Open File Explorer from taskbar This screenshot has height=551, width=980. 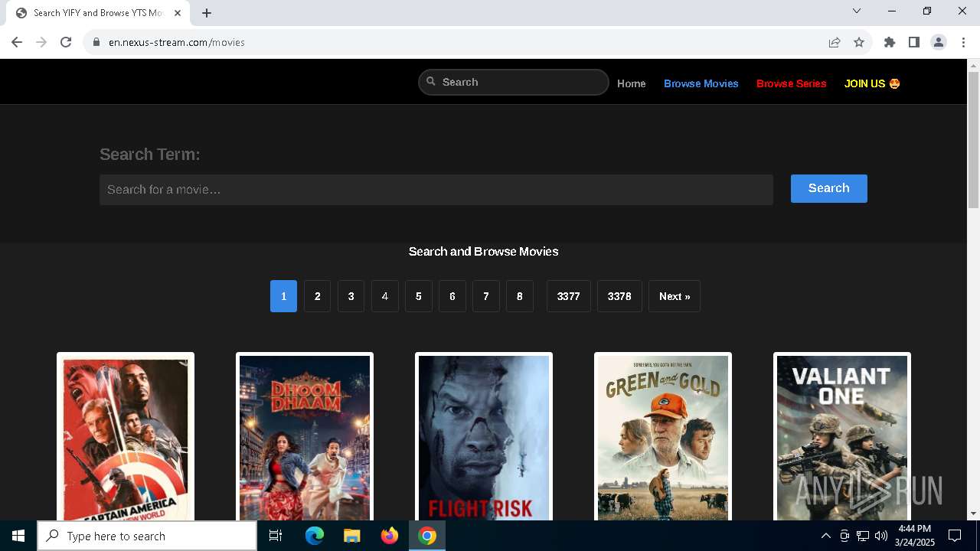(351, 536)
